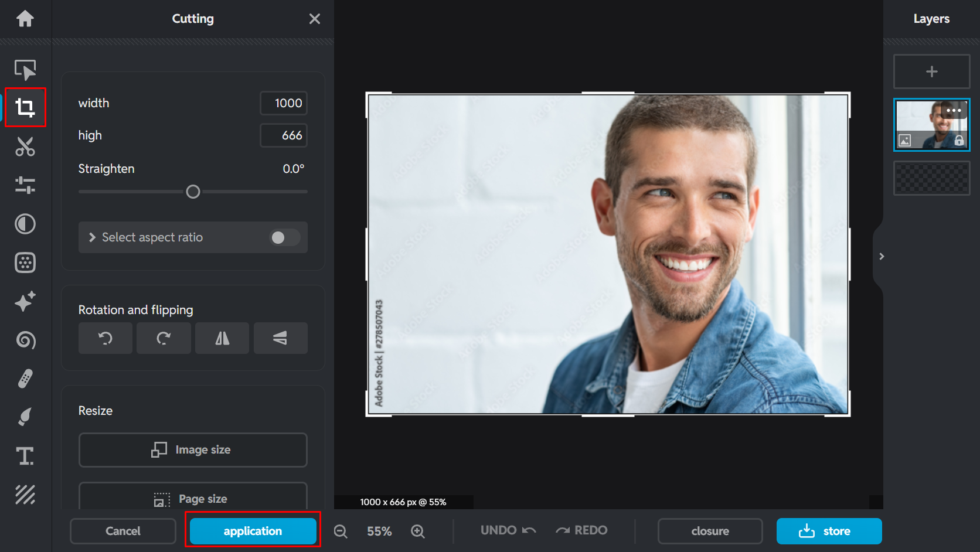Apply the crop with the application button
This screenshot has width=980, height=552.
[253, 531]
